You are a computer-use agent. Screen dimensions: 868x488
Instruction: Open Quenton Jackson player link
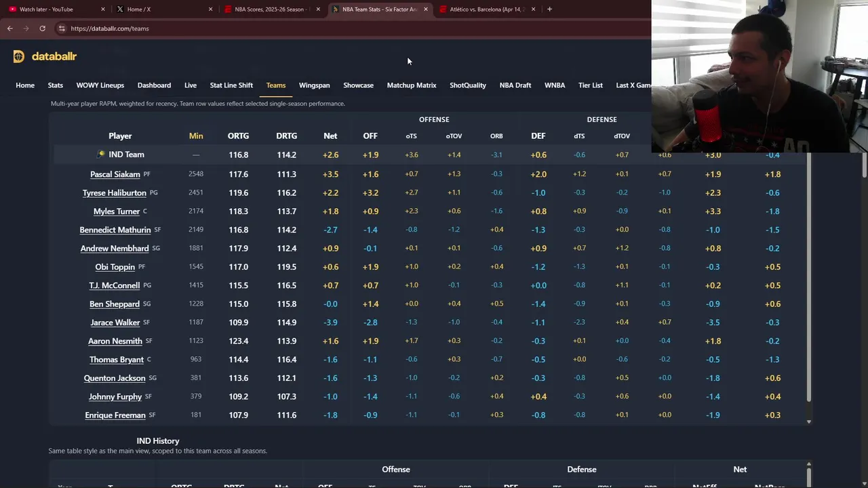click(115, 378)
